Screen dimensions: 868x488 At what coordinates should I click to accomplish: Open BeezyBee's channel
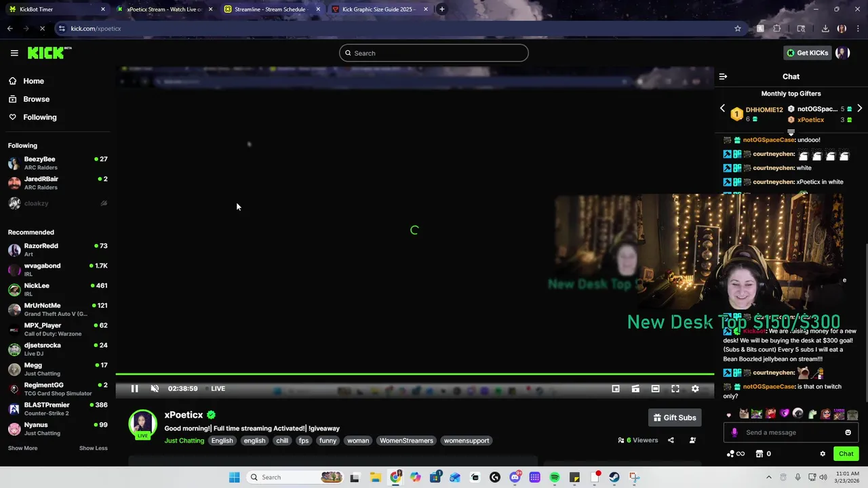click(x=58, y=163)
